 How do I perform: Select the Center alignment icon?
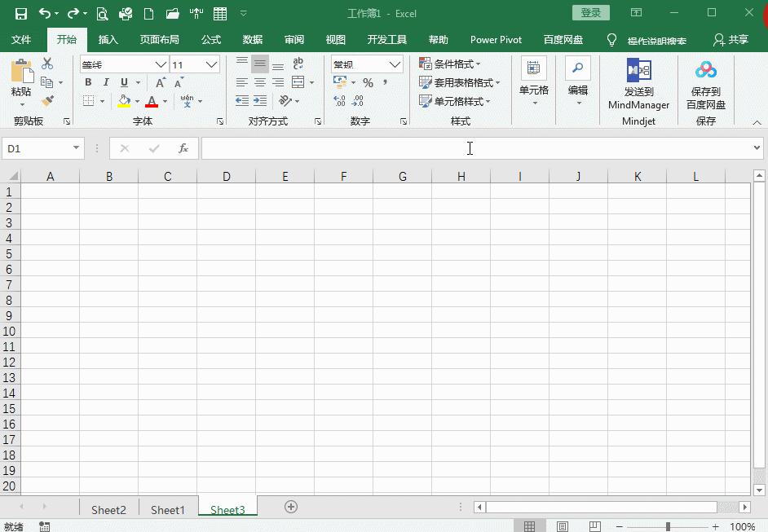(259, 82)
